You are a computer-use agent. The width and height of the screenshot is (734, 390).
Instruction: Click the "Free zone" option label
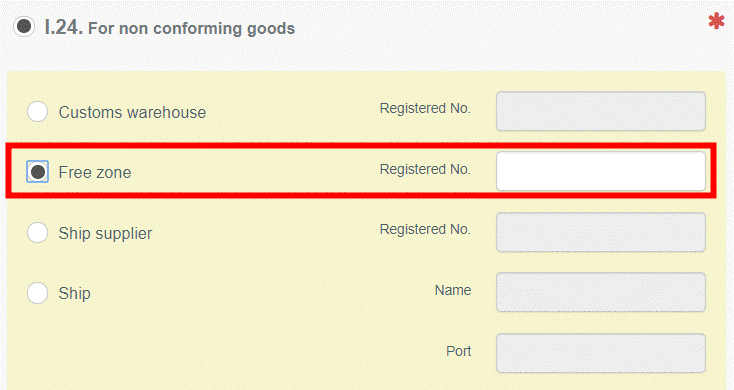point(95,172)
